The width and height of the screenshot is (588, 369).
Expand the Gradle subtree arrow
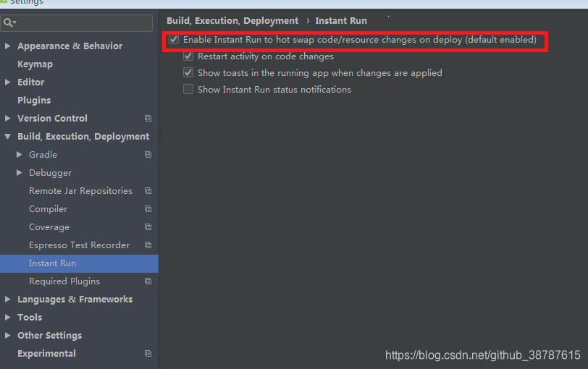pos(19,154)
